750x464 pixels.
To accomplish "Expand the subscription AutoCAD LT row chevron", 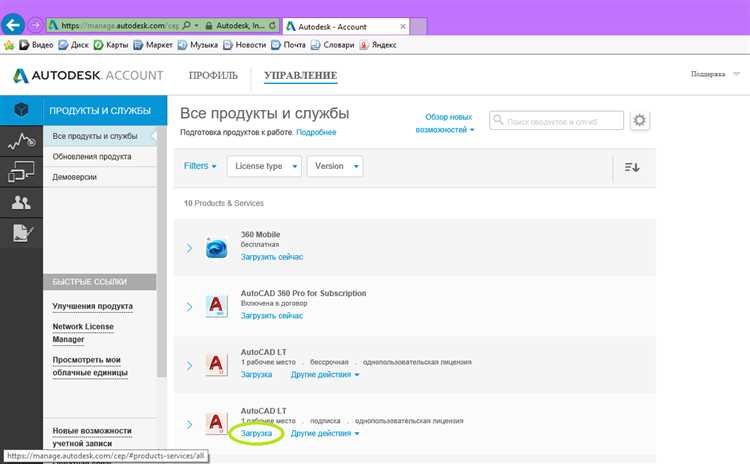I will point(189,424).
